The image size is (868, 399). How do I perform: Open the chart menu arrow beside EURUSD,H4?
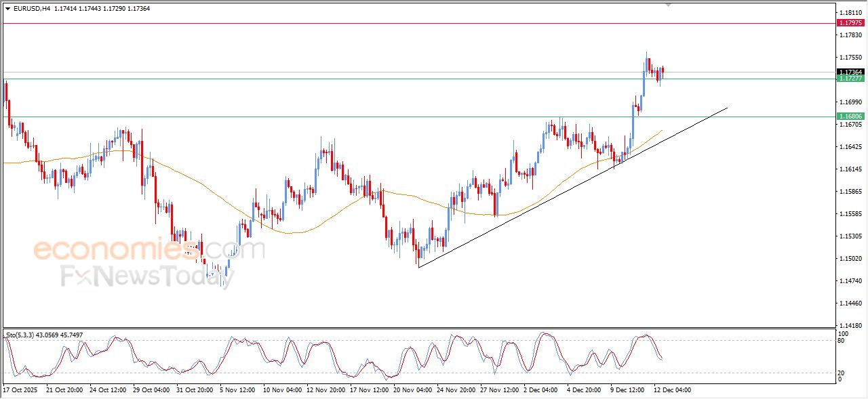point(7,9)
